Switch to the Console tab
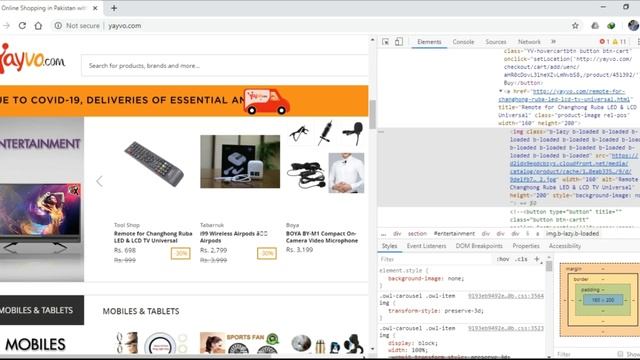The width and height of the screenshot is (640, 360). tap(463, 42)
